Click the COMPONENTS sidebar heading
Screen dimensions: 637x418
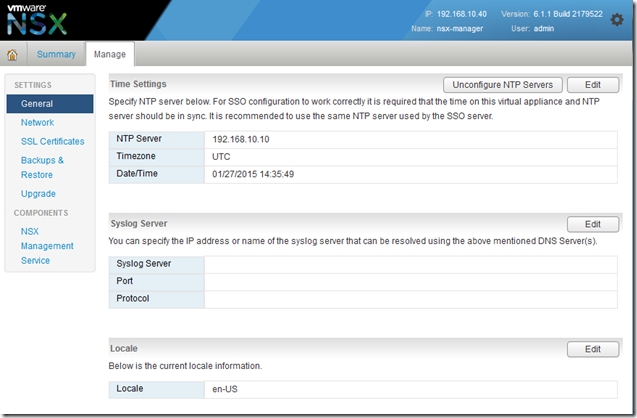pos(41,213)
